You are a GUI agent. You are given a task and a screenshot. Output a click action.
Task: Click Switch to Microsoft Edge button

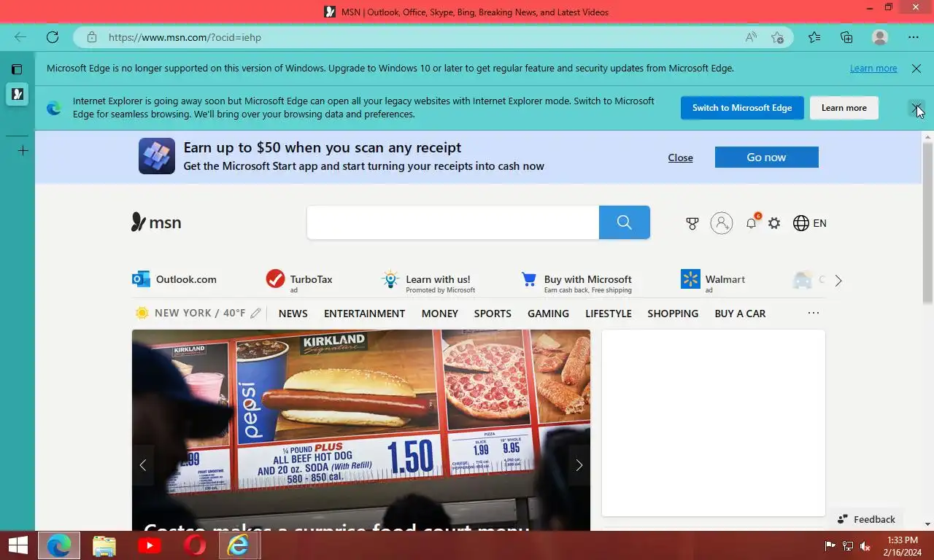pos(742,108)
